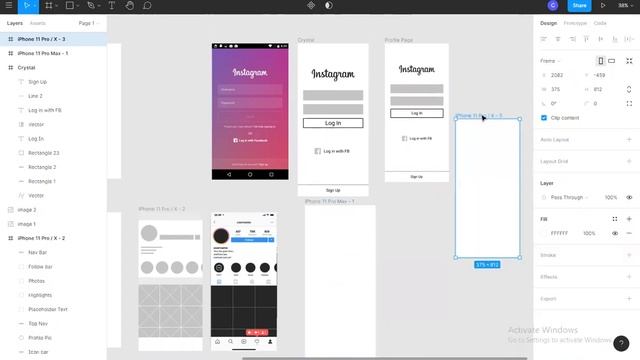Uncheck the Clip content checkbox
This screenshot has height=360, width=640.
[x=544, y=118]
